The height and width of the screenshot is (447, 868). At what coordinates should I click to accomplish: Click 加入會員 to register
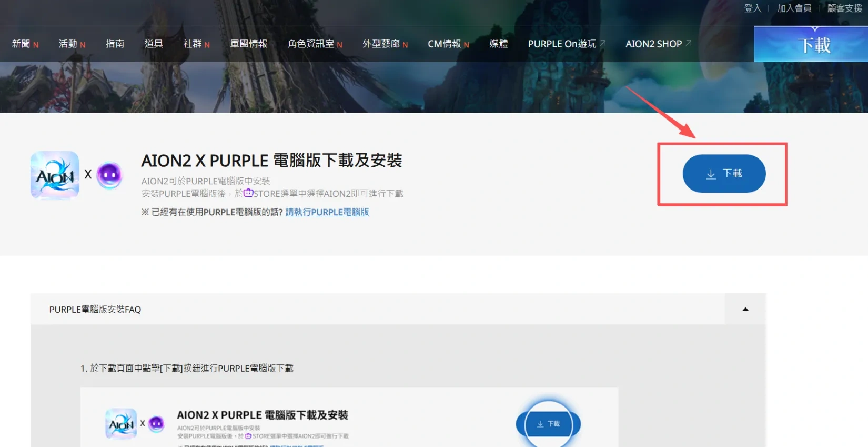[x=794, y=8]
